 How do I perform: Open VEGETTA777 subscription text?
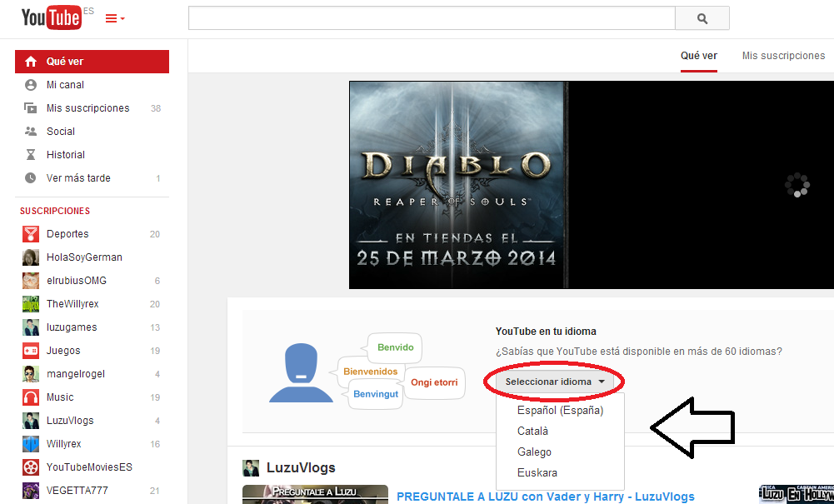pos(77,490)
